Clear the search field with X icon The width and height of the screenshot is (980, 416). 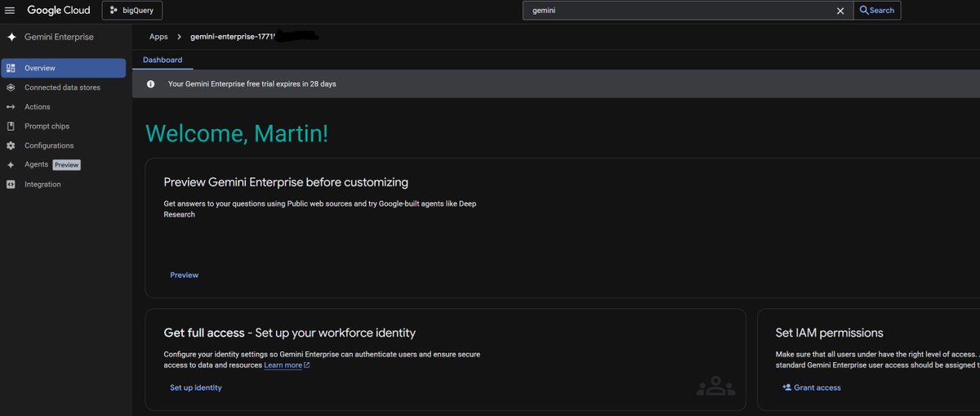840,11
